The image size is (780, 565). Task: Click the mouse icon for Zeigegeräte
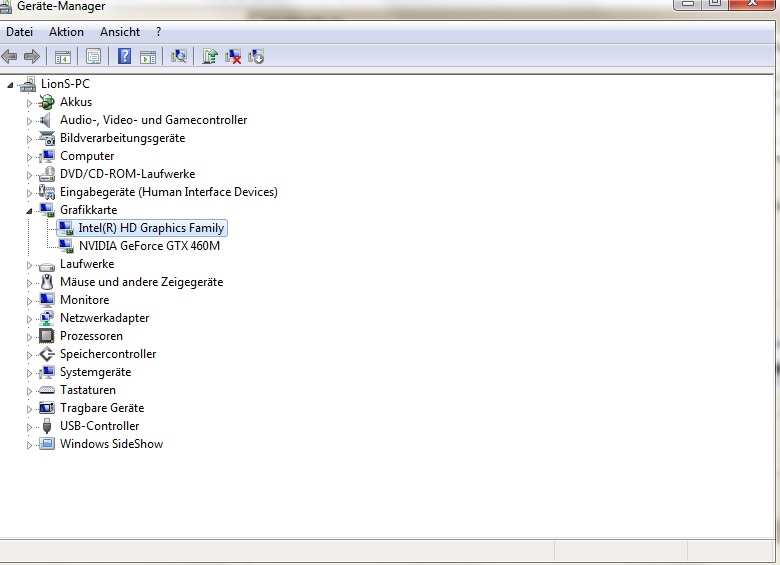[47, 282]
